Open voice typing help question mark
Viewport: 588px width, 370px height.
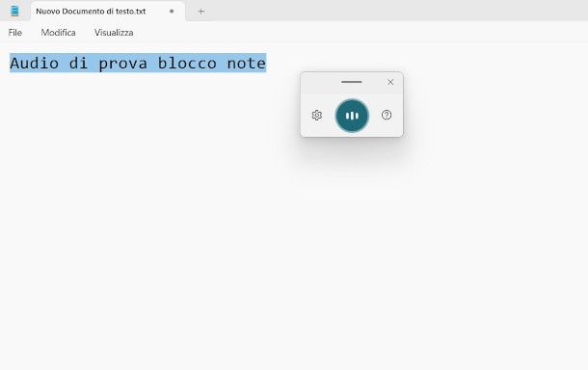pyautogui.click(x=387, y=115)
